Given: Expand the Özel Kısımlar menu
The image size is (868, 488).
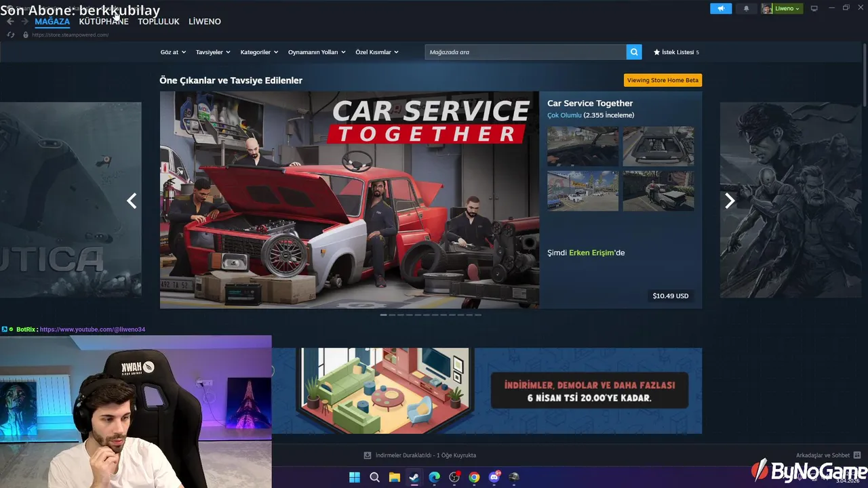Looking at the screenshot, I should pos(377,52).
